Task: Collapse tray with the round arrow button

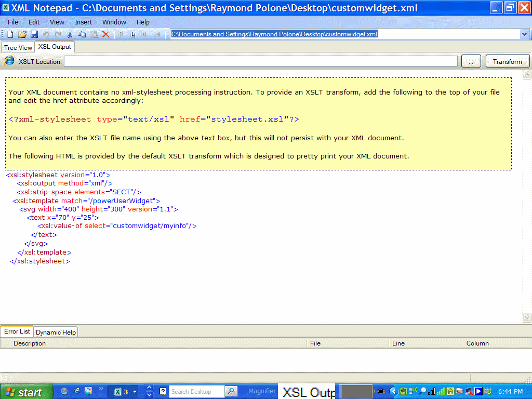Action: [394, 391]
